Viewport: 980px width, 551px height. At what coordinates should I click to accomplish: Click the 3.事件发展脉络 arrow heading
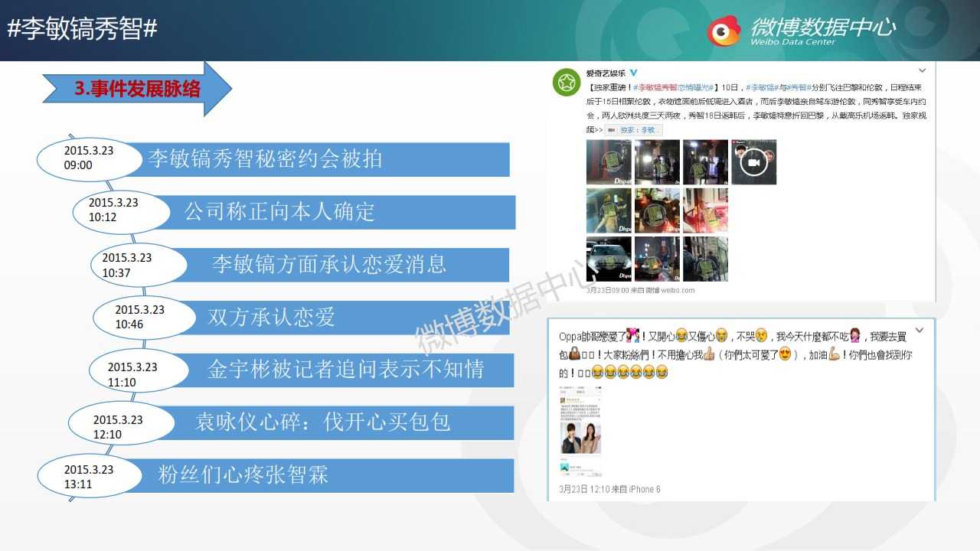click(137, 89)
